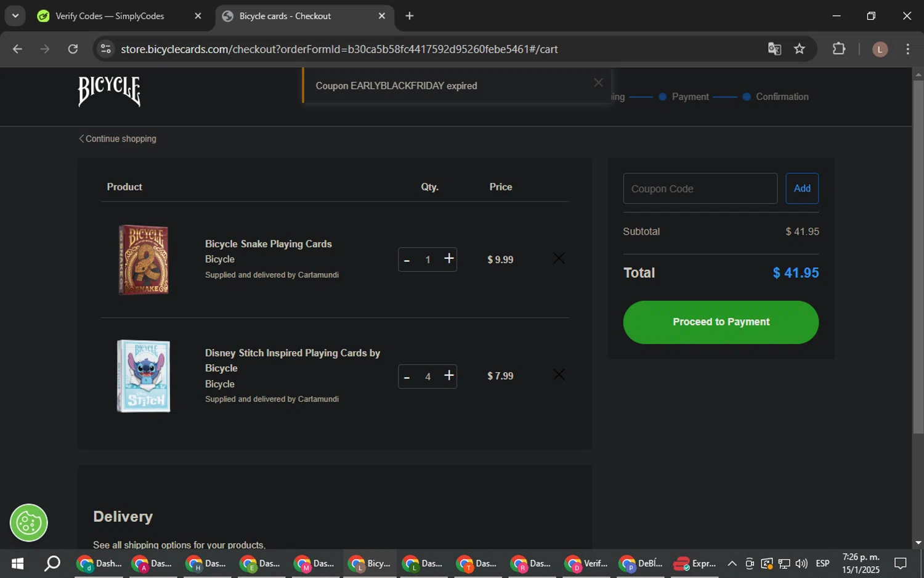Switch to Verif... Chrome taskbar window

pyautogui.click(x=586, y=563)
